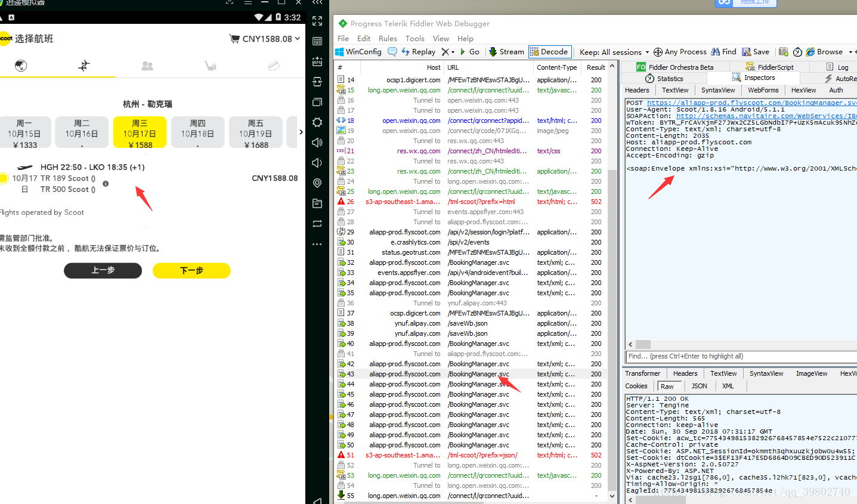Open the shared folder icon in emulator sidebar
This screenshot has height=504, width=857.
pyautogui.click(x=317, y=203)
